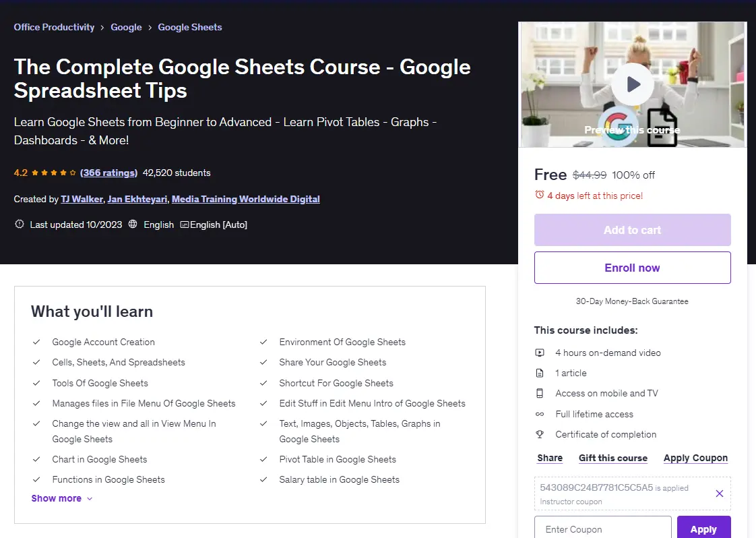Viewport: 756px width, 538px height.
Task: Click '42,520 students' text
Action: tap(177, 173)
